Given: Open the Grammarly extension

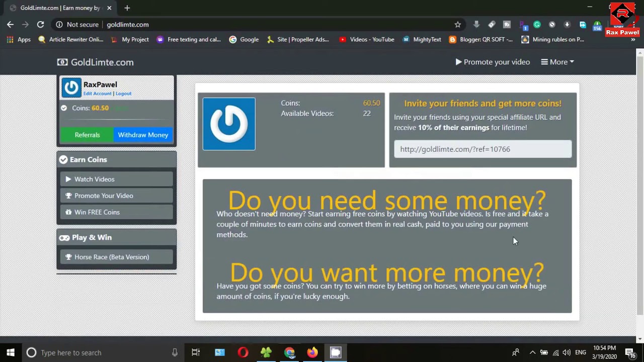Looking at the screenshot, I should (537, 24).
